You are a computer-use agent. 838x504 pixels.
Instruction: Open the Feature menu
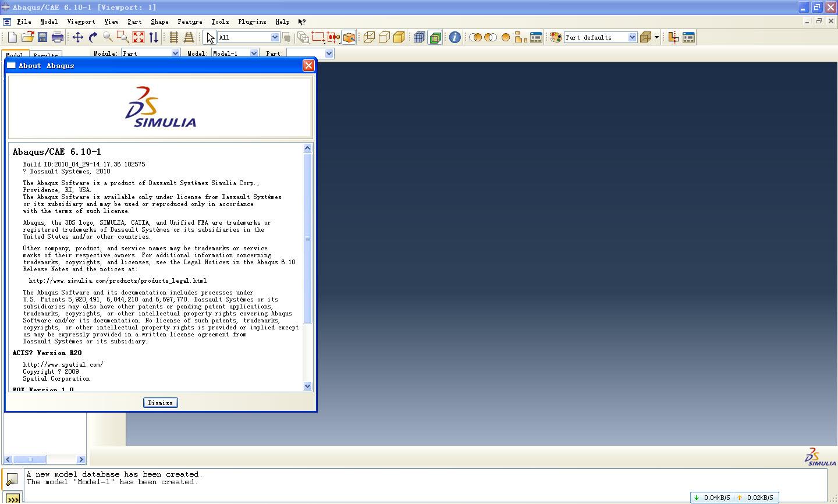click(190, 22)
